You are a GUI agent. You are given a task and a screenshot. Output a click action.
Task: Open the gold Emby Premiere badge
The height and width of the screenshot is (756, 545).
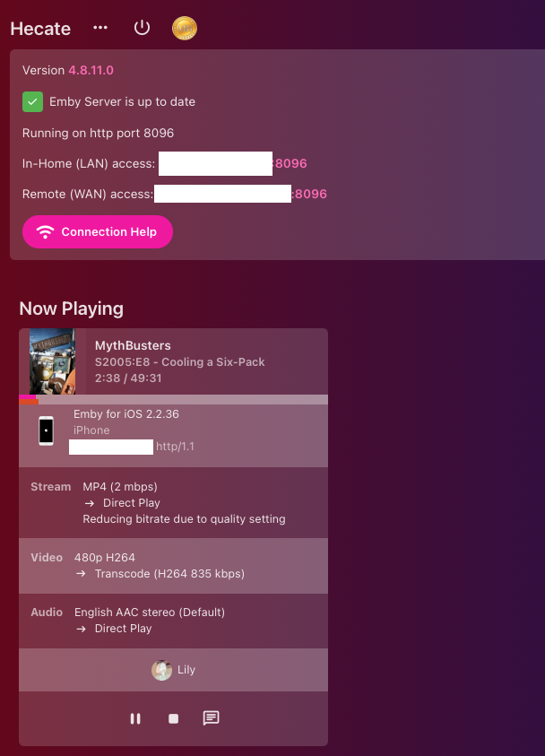click(185, 29)
